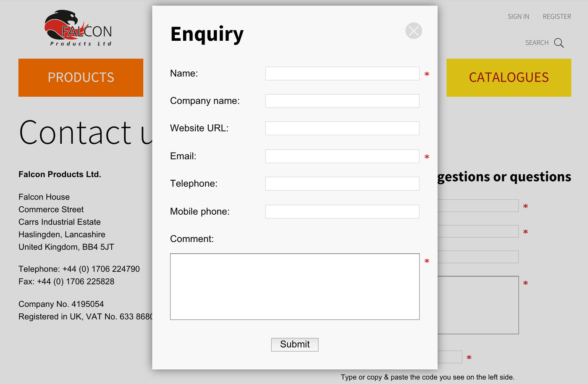This screenshot has width=588, height=384.
Task: Focus the Name field in Enquiry form
Action: (x=342, y=74)
